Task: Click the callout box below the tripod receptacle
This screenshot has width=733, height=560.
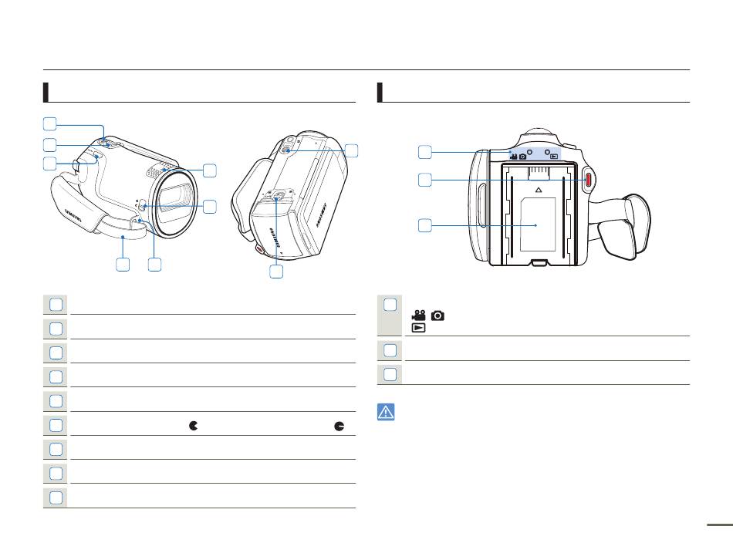Action: pos(276,271)
